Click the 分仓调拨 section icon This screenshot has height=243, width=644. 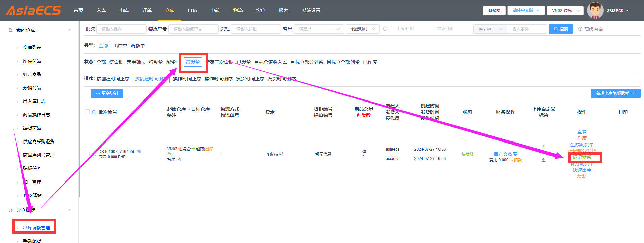pos(11,210)
